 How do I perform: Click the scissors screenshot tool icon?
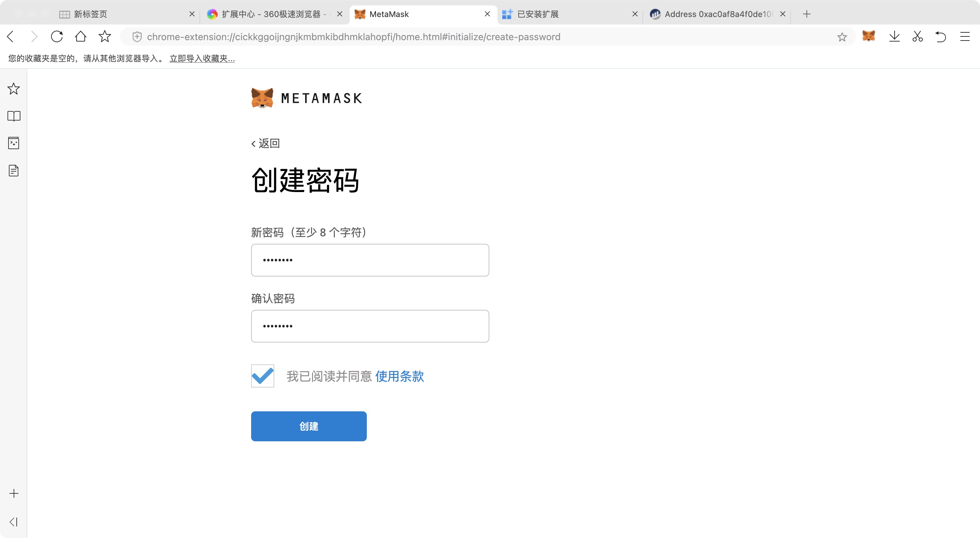(x=917, y=36)
